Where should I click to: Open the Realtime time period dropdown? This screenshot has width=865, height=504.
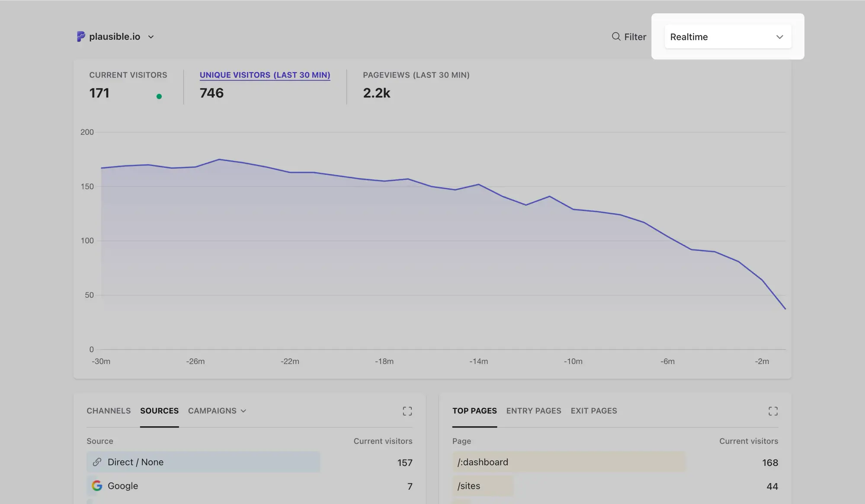click(727, 37)
